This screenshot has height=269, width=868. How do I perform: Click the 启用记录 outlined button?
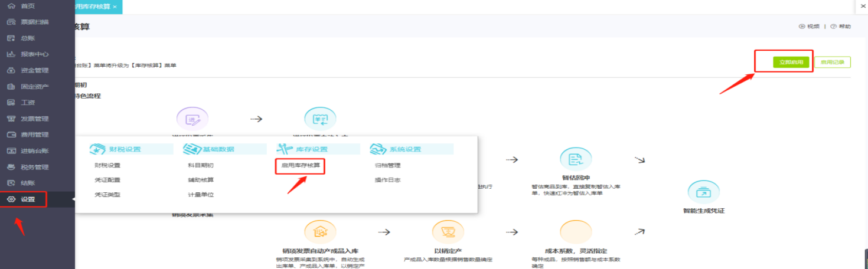click(x=833, y=61)
